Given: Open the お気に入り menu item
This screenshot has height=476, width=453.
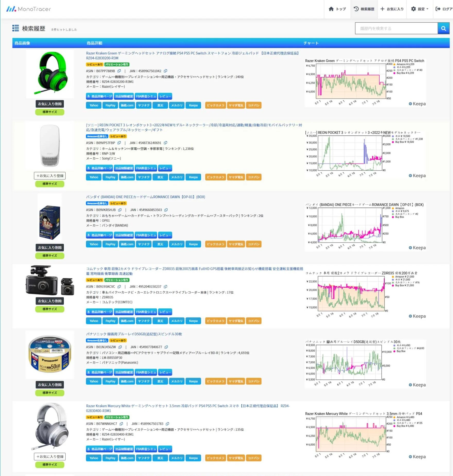Looking at the screenshot, I should 392,9.
